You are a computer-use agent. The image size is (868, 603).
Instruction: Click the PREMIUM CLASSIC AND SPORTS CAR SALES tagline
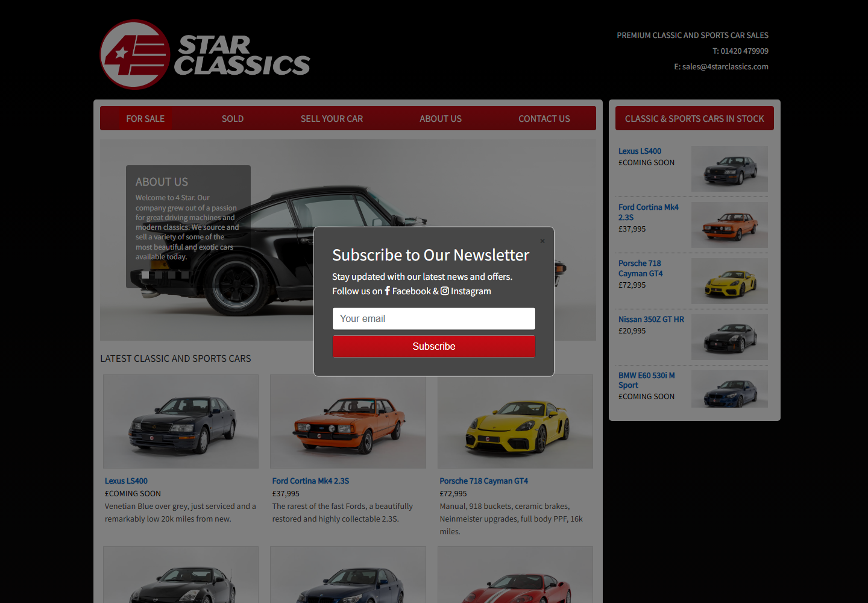(693, 36)
